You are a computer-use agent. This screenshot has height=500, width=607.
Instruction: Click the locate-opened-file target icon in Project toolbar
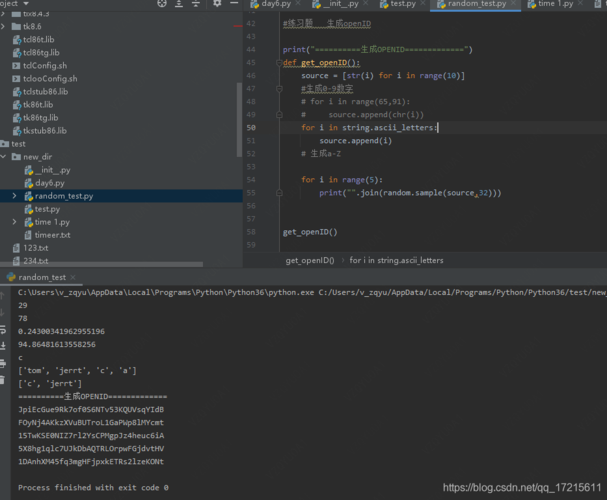(x=162, y=3)
